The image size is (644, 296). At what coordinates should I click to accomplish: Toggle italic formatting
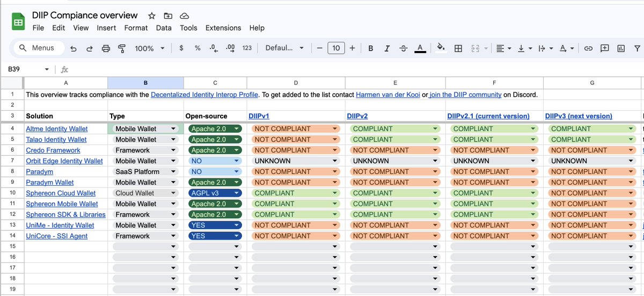click(x=387, y=48)
